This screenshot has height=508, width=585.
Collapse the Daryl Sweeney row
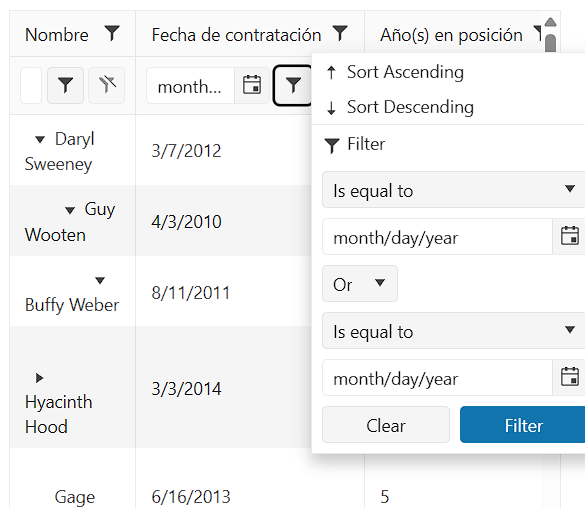[40, 140]
